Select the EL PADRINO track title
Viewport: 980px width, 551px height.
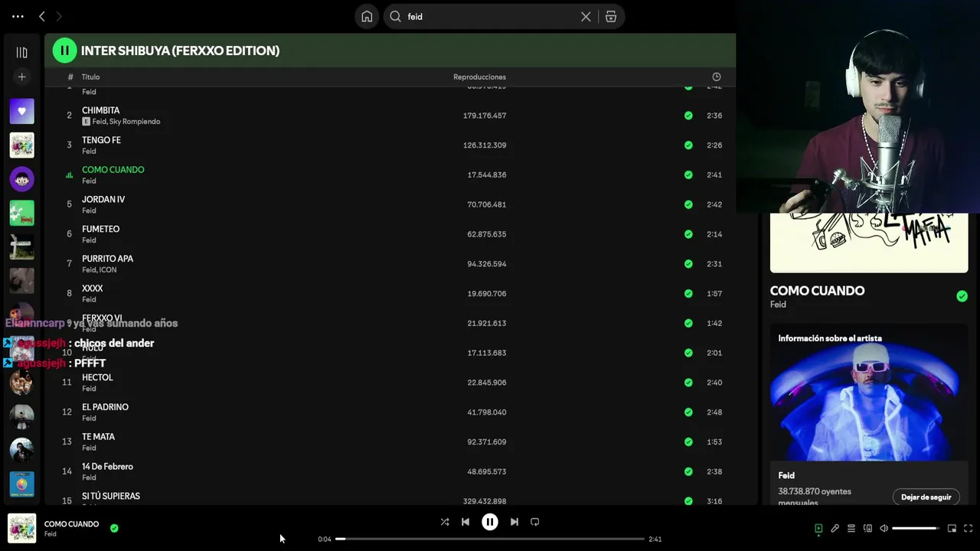(105, 407)
